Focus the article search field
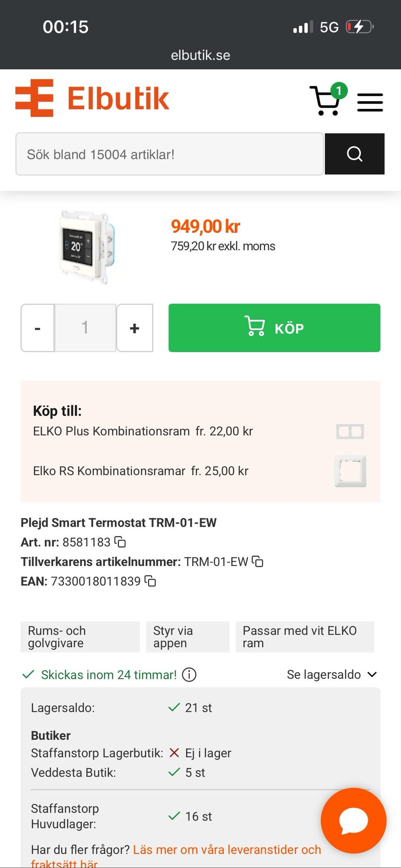Screen dimensions: 401x868 click(x=169, y=154)
